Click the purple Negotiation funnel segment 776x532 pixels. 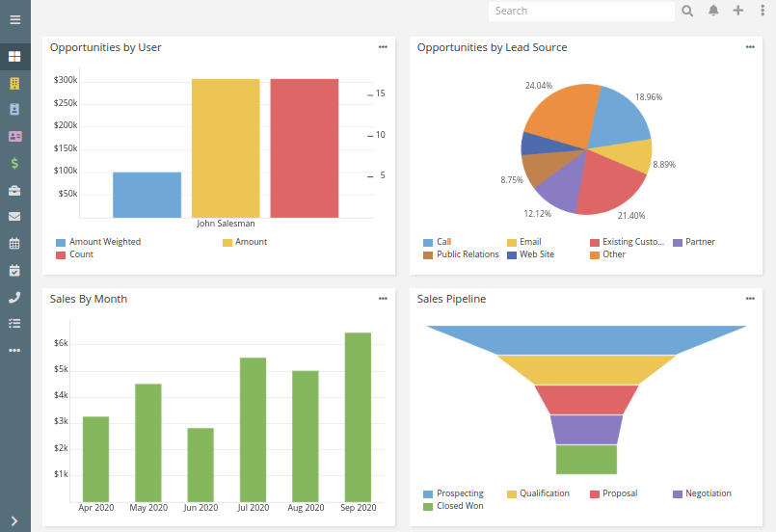pyautogui.click(x=586, y=430)
